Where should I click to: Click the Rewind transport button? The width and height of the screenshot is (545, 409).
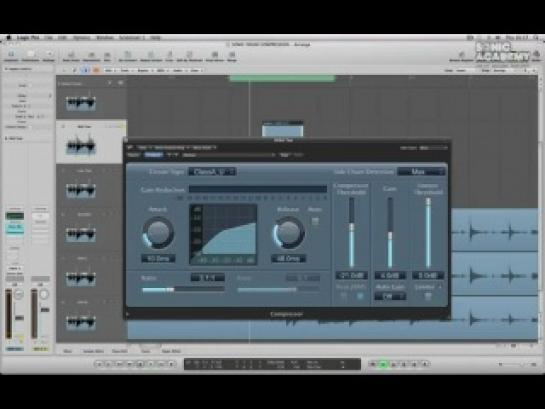pos(119,364)
